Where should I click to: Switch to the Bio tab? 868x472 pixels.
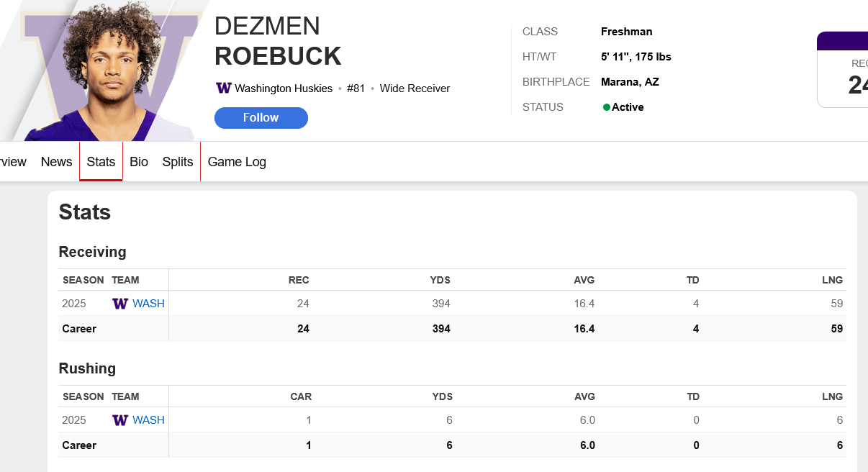pyautogui.click(x=139, y=162)
